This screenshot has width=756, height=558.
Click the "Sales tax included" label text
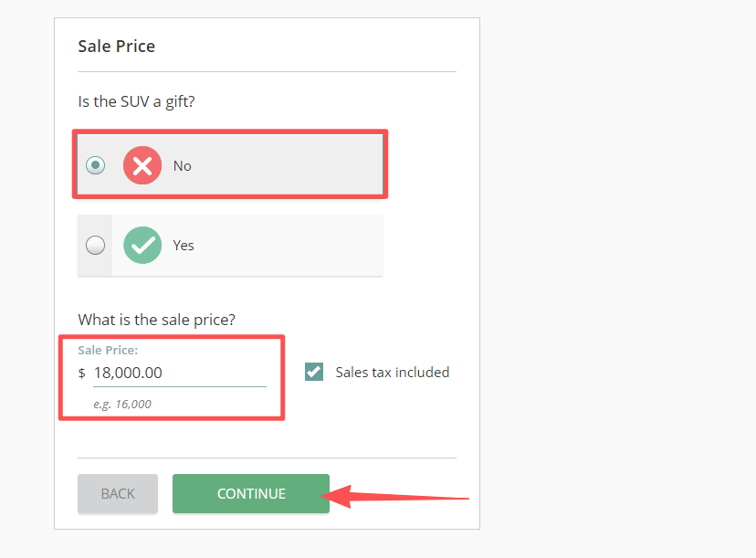(x=392, y=373)
